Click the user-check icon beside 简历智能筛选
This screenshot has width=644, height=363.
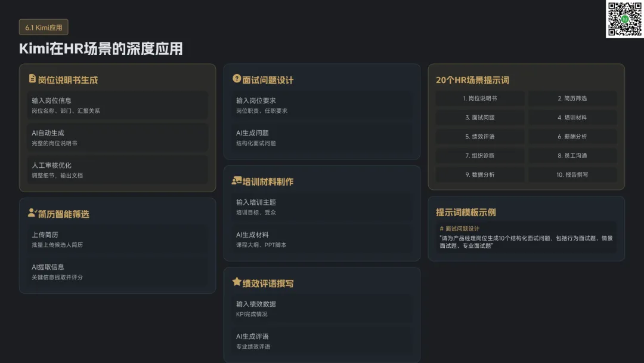[32, 213]
